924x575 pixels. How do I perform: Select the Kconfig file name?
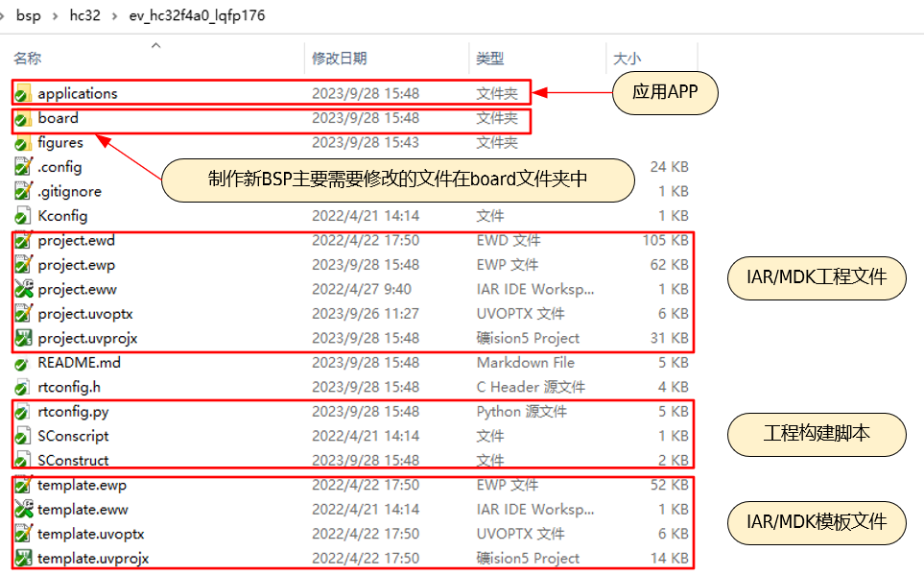(62, 216)
